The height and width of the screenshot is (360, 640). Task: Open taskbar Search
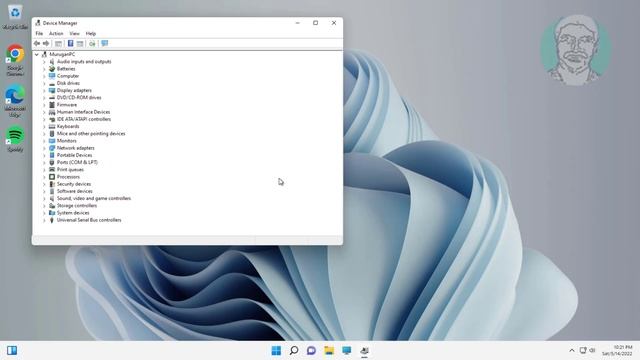(294, 350)
